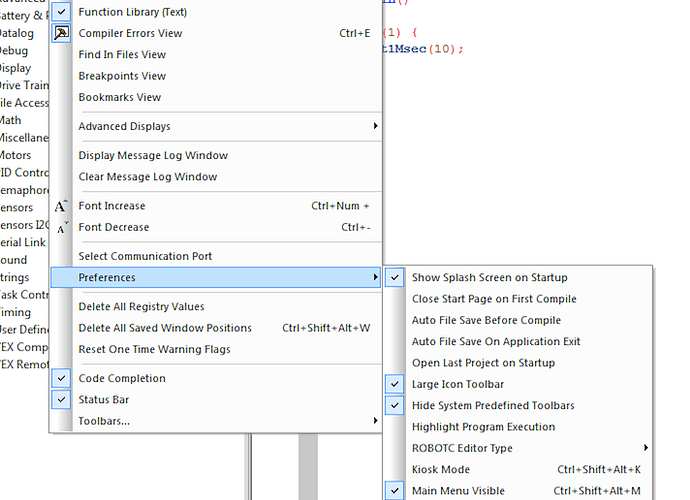
Task: Choose Select Communication Port
Action: point(216,256)
